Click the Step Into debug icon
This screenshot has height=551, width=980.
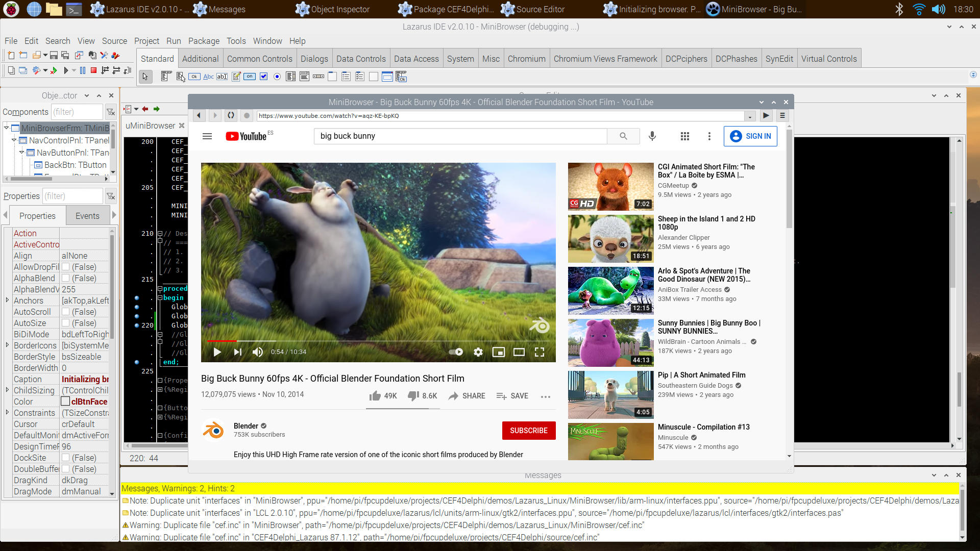(x=105, y=70)
